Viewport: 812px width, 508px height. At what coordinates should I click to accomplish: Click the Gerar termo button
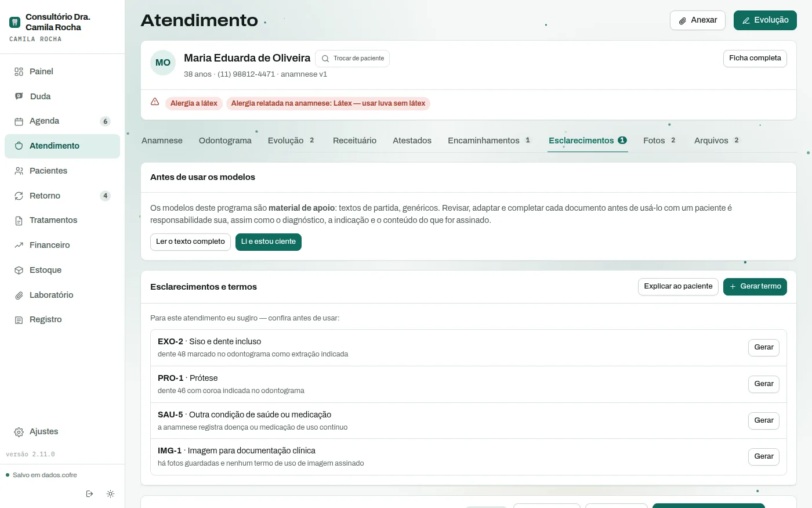[x=755, y=287]
